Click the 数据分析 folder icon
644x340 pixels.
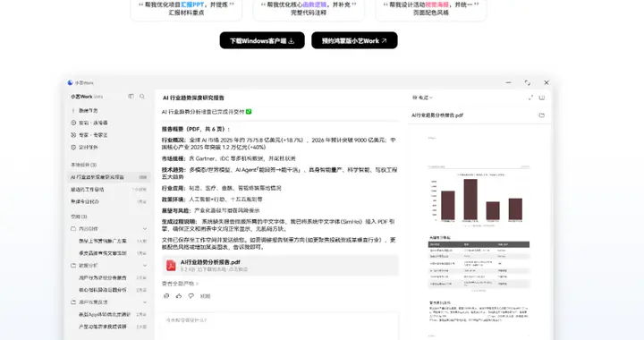pos(73,266)
